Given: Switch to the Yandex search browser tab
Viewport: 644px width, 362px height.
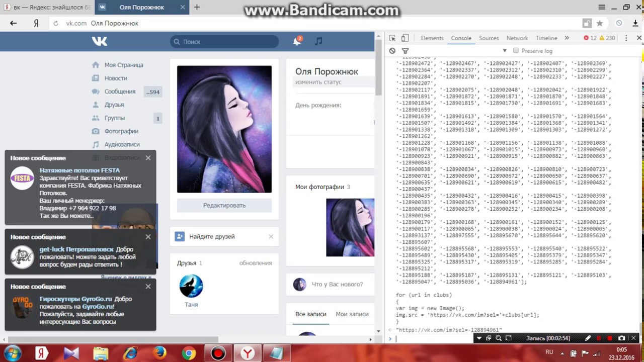Looking at the screenshot, I should (x=46, y=7).
